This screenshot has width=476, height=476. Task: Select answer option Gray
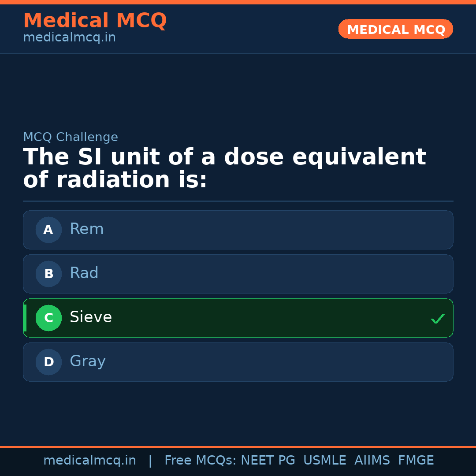(x=238, y=362)
